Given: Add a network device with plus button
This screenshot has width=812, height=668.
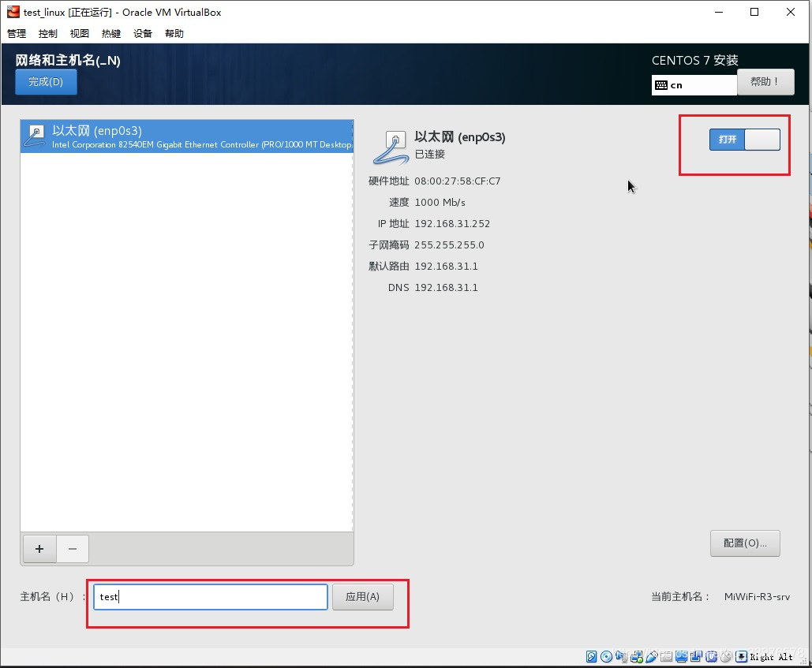Looking at the screenshot, I should (x=39, y=548).
